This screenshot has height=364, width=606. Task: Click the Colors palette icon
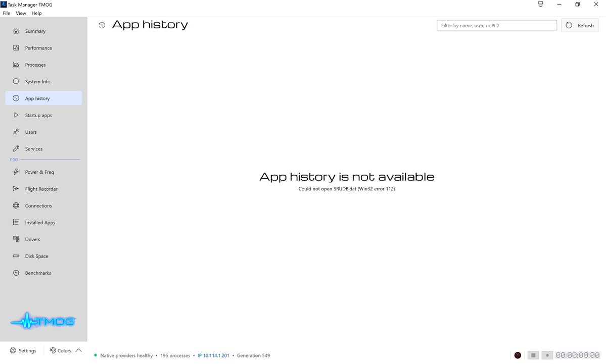(x=53, y=350)
